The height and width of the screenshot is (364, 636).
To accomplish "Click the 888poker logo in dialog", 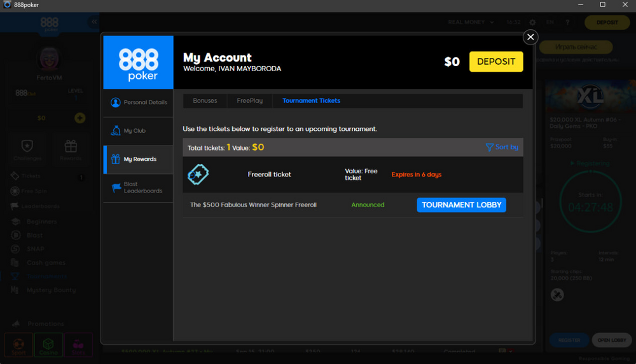I will (138, 62).
